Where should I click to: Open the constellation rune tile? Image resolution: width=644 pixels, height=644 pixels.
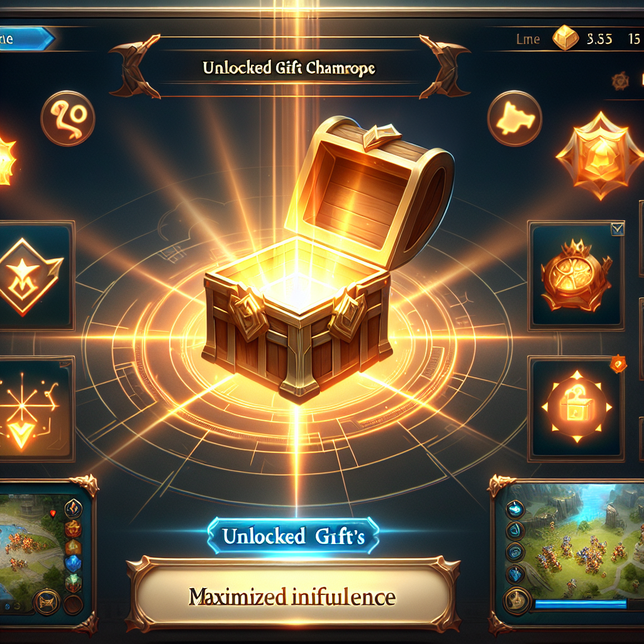(36, 409)
